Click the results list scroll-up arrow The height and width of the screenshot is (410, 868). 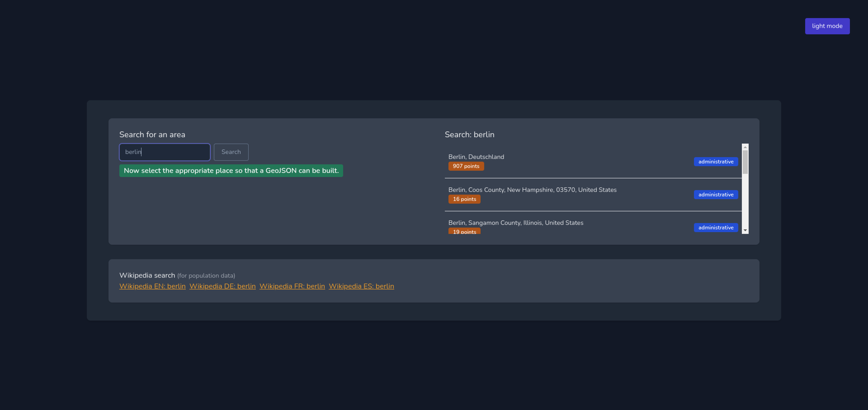(x=745, y=147)
